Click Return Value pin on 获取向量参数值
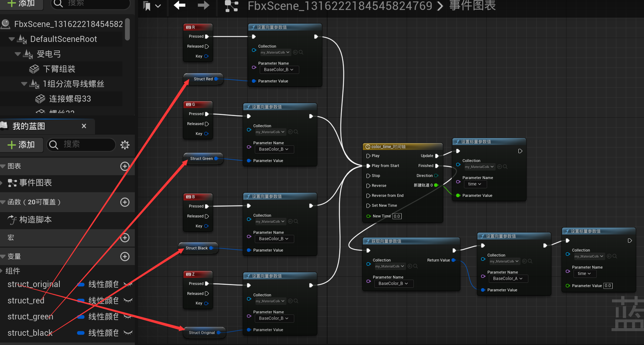The image size is (644, 345). (454, 260)
